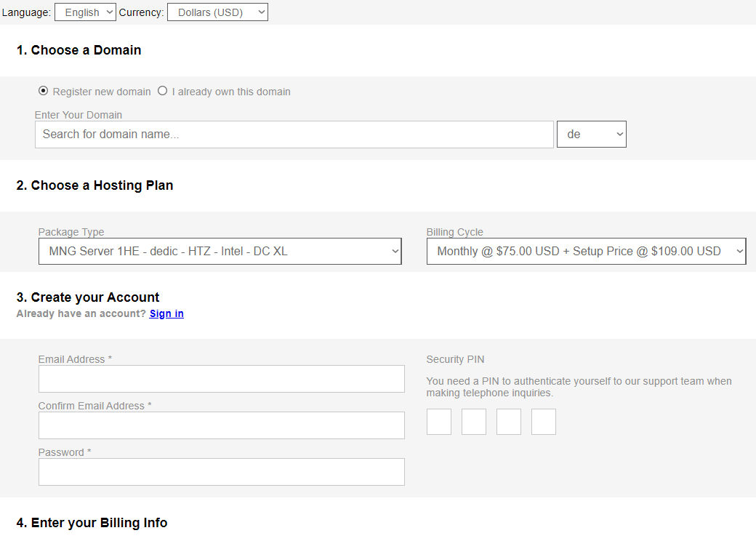This screenshot has width=756, height=541.
Task: Select the Password input field
Action: tap(221, 472)
